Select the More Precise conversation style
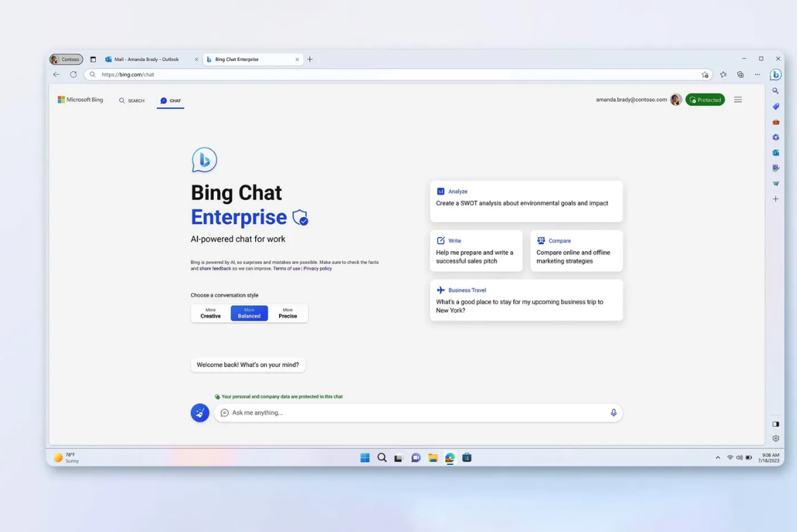This screenshot has width=797, height=532. 288,313
